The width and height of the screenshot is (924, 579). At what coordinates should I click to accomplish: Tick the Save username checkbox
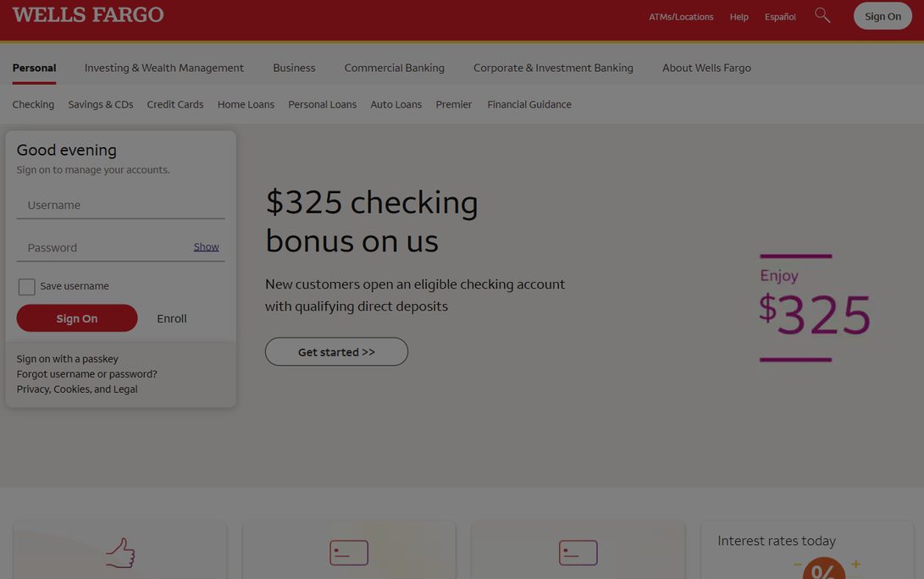[x=26, y=286]
